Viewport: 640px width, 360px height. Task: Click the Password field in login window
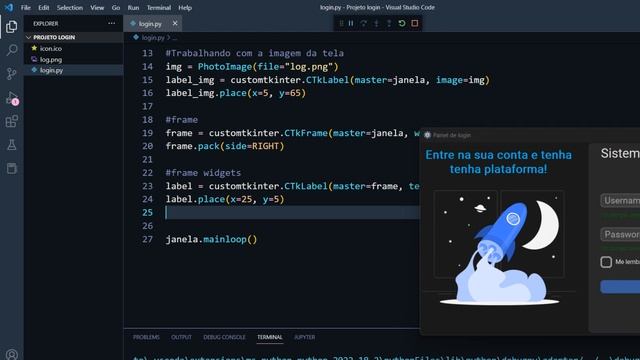tap(620, 234)
